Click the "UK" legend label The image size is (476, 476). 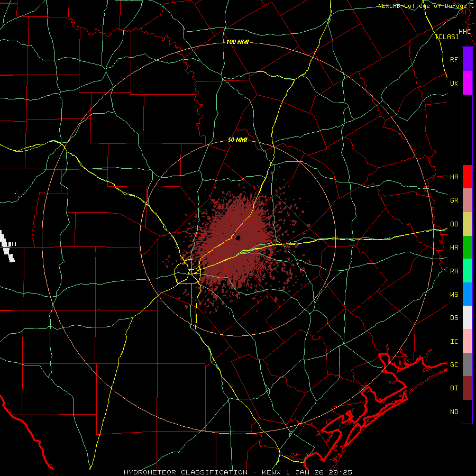point(454,83)
